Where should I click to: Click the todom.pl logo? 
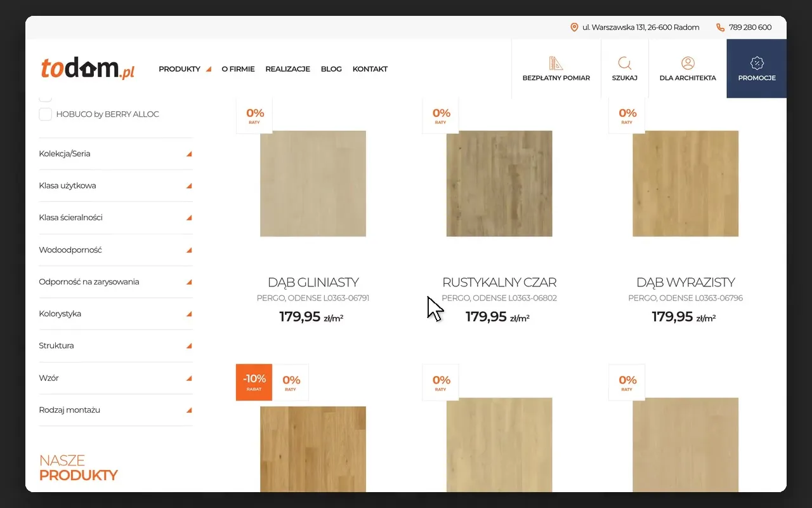88,69
